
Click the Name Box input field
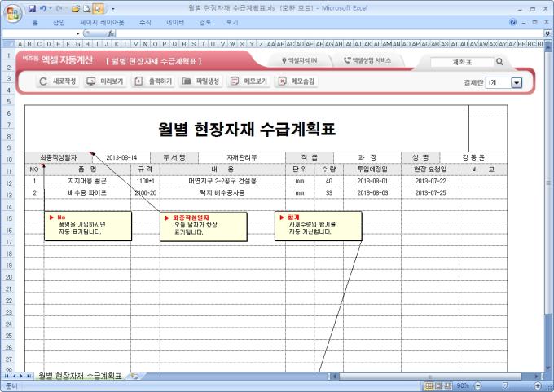38,33
